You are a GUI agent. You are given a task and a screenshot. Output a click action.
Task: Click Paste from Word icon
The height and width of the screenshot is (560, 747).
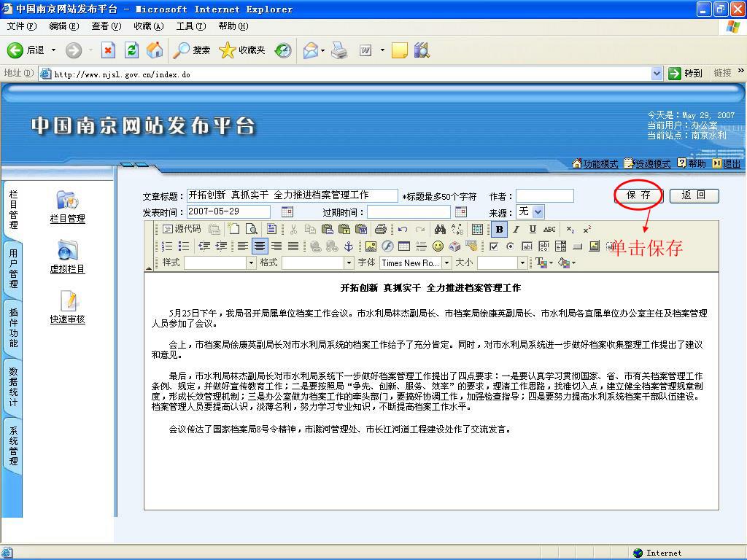point(362,229)
